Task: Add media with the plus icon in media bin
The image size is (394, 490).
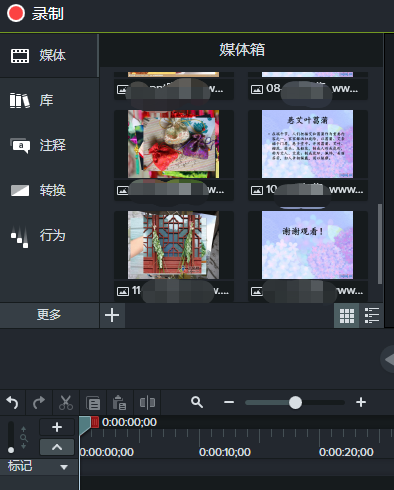Action: tap(112, 315)
